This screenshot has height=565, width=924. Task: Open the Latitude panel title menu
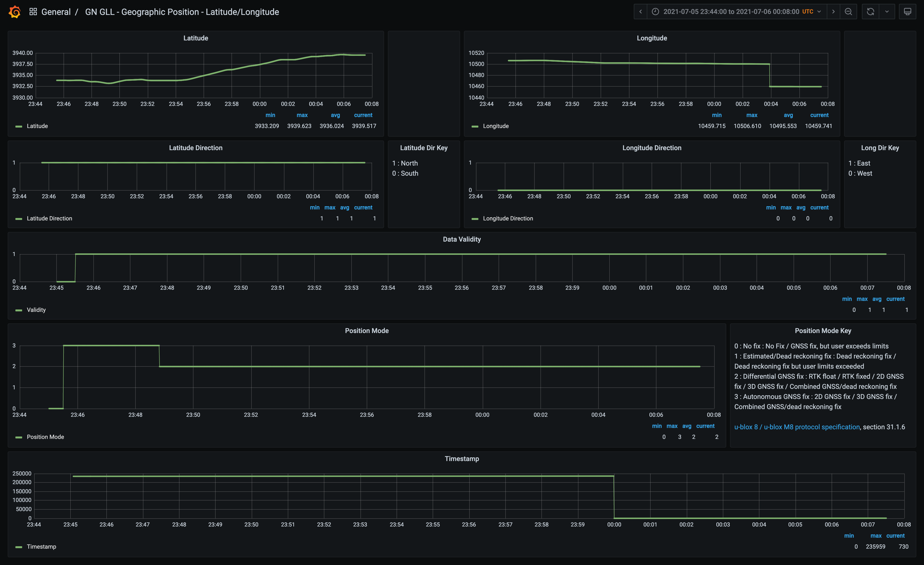click(195, 38)
